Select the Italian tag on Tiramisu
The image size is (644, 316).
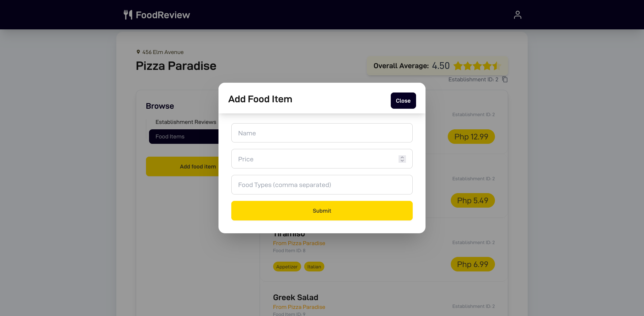314,266
